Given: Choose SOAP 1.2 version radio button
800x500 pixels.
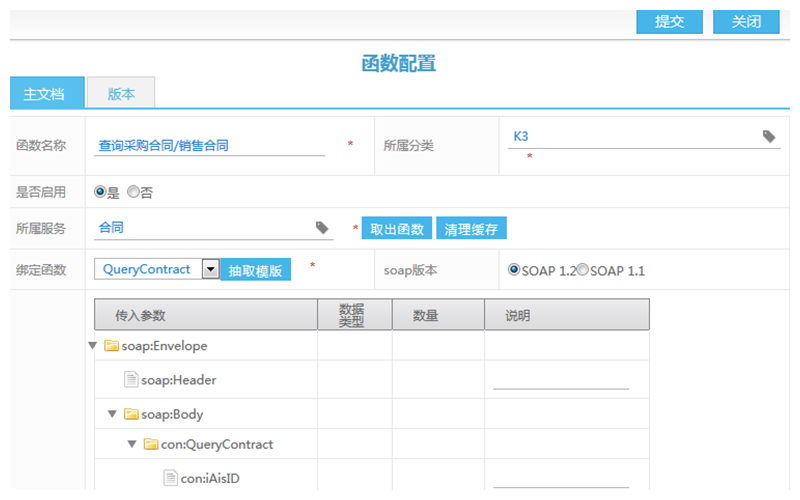Looking at the screenshot, I should tap(514, 270).
